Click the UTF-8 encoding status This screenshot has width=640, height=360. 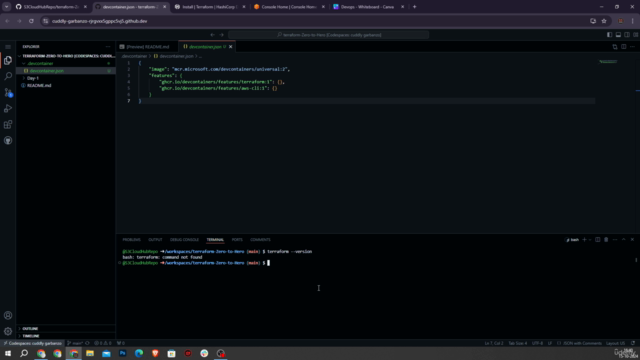[x=538, y=343]
